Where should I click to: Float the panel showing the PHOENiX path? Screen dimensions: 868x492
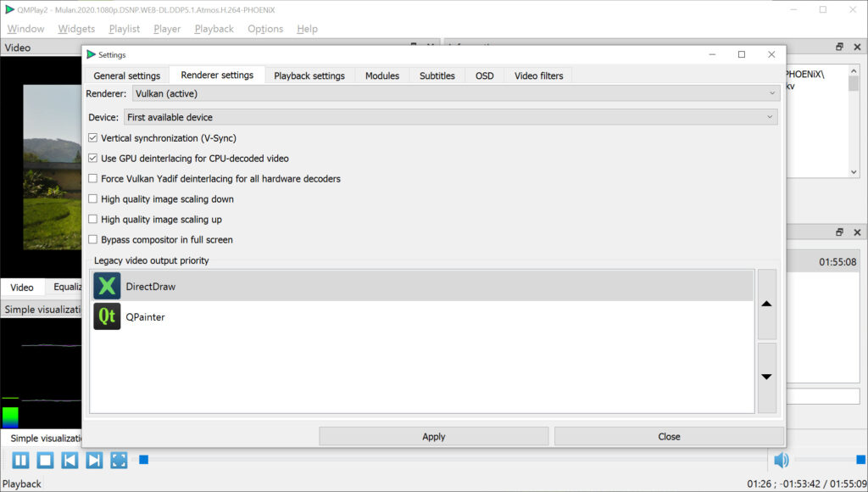tap(839, 48)
